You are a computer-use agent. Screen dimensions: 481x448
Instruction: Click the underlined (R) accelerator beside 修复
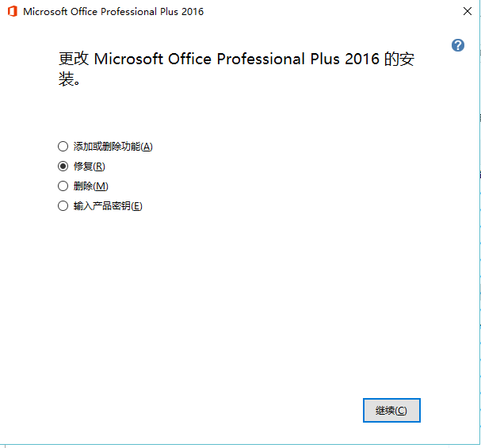(x=99, y=167)
